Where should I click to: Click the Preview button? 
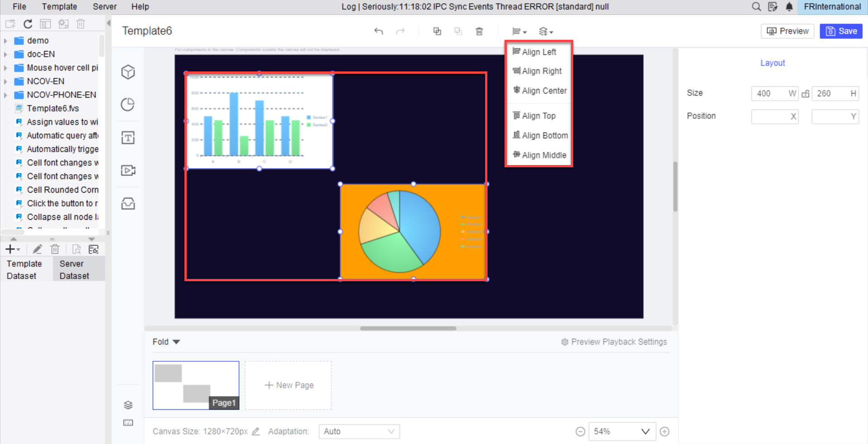(788, 31)
